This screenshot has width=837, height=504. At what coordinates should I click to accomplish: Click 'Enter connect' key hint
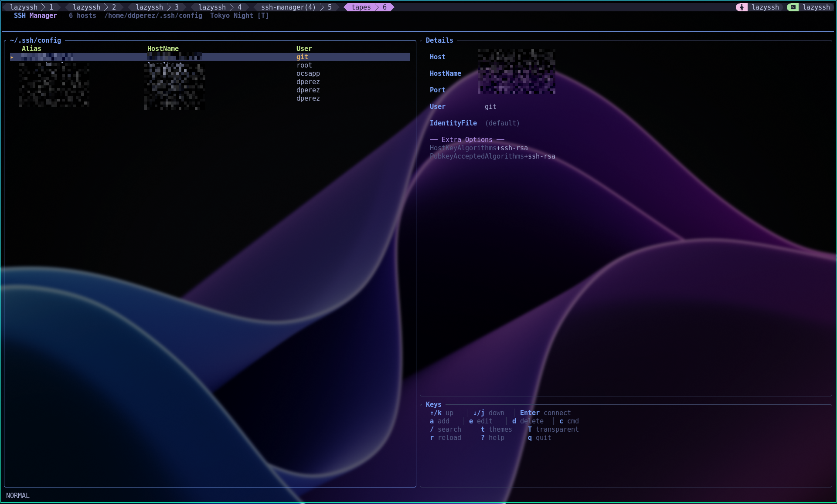pos(545,413)
